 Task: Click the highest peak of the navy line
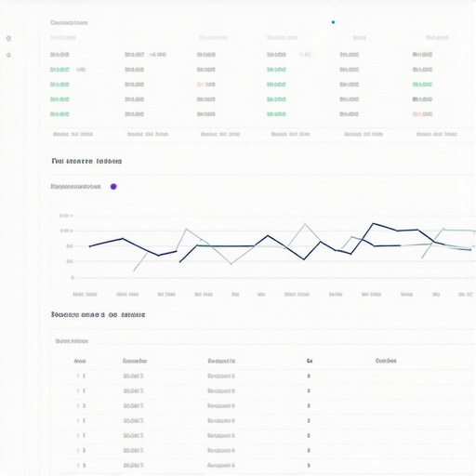[x=373, y=223]
